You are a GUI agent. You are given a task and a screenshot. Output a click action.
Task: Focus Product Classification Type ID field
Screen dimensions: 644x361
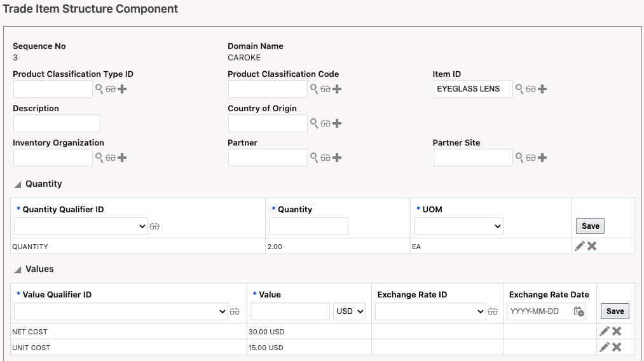click(53, 89)
